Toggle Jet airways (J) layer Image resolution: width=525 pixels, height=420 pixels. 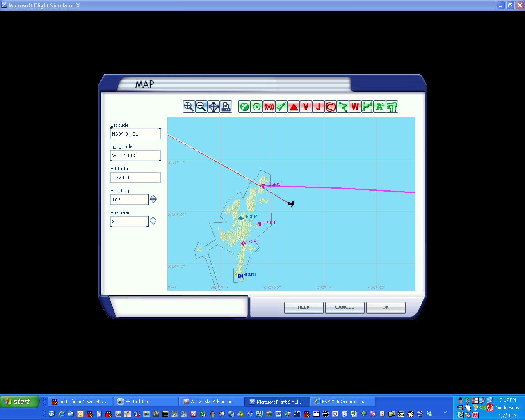(x=318, y=107)
